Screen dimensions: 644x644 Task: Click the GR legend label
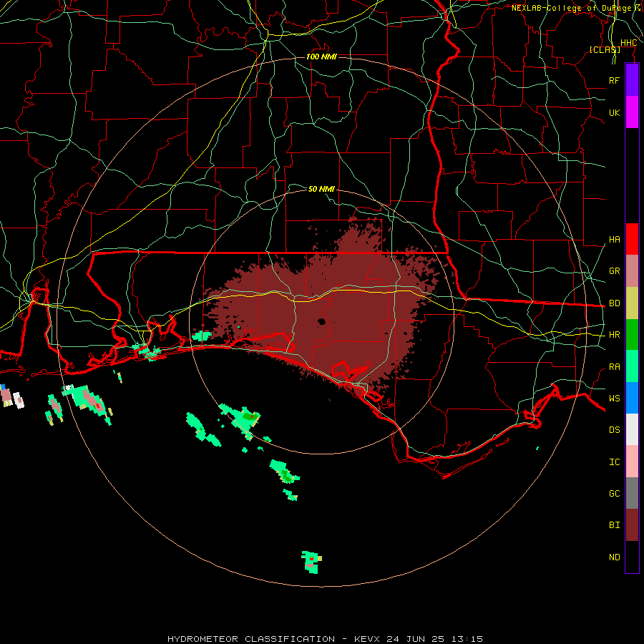pyautogui.click(x=614, y=271)
